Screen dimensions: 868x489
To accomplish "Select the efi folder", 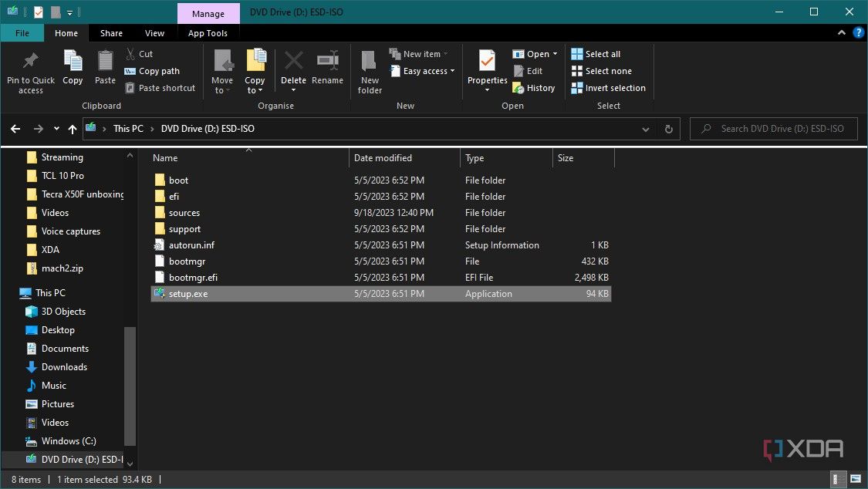I will pyautogui.click(x=381, y=197).
